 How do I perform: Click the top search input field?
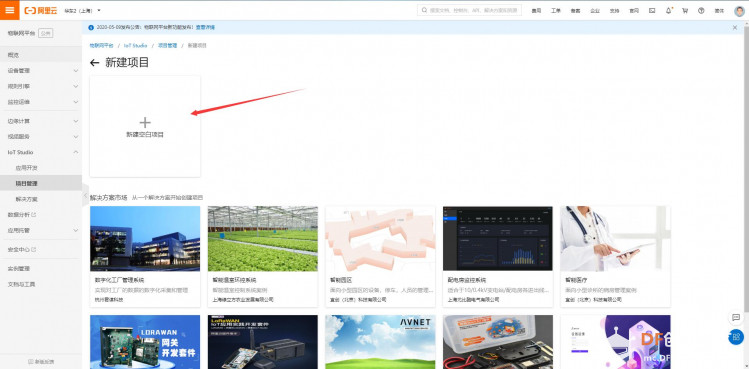coord(469,10)
